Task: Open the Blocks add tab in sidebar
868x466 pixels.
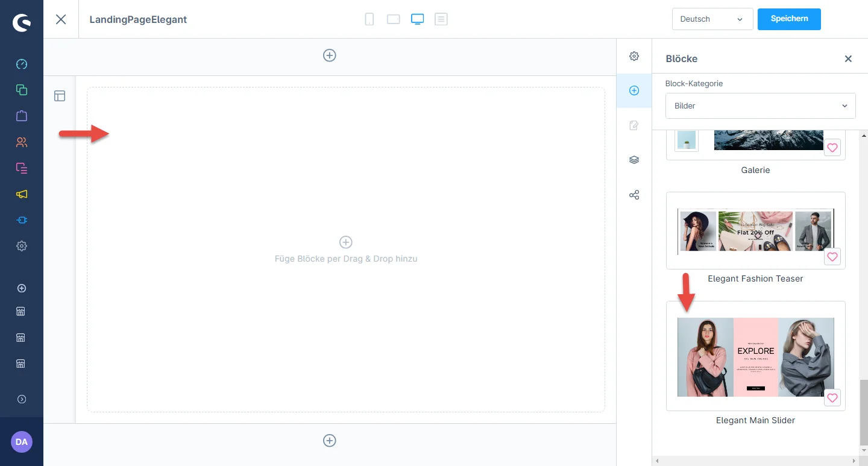Action: [x=634, y=90]
